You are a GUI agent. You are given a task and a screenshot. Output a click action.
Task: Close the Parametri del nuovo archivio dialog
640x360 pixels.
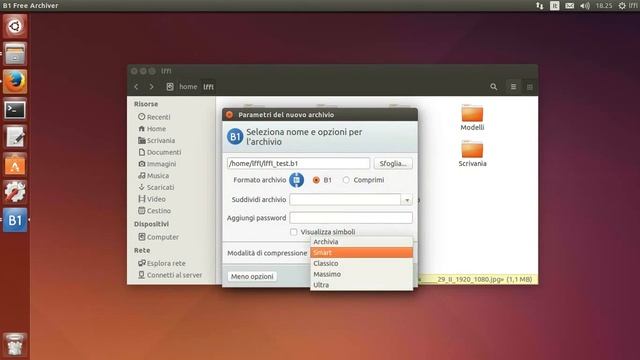229,115
